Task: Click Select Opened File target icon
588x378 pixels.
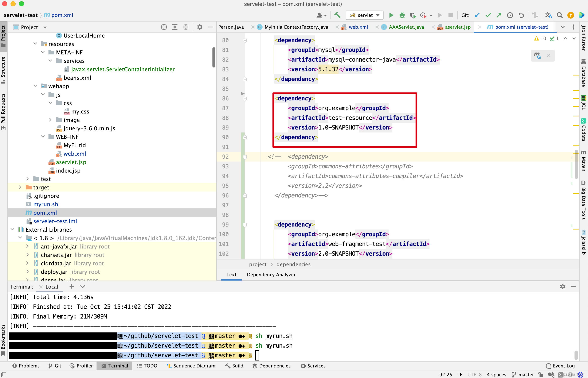Action: click(164, 27)
